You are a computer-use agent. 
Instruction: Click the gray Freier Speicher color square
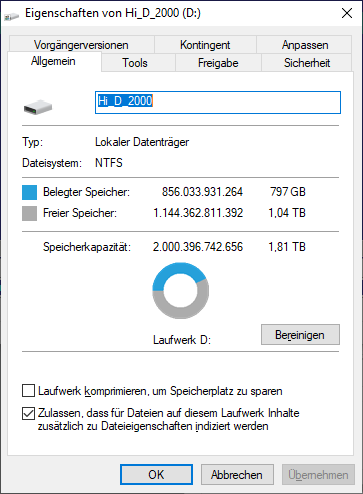29,213
